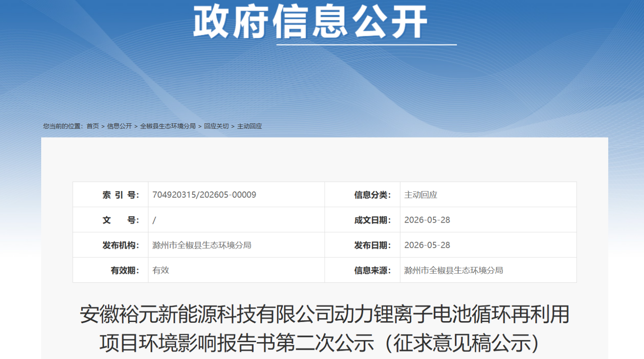Image resolution: width=644 pixels, height=359 pixels.
Task: Click the 文号 value slash
Action: [154, 220]
